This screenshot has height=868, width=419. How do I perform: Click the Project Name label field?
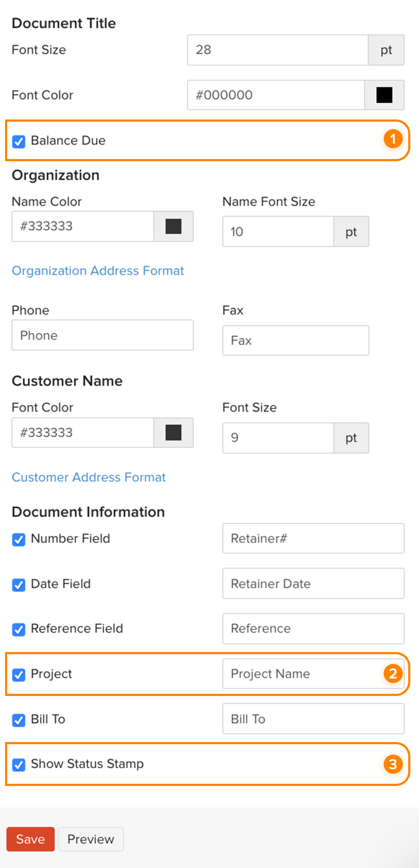pos(302,674)
